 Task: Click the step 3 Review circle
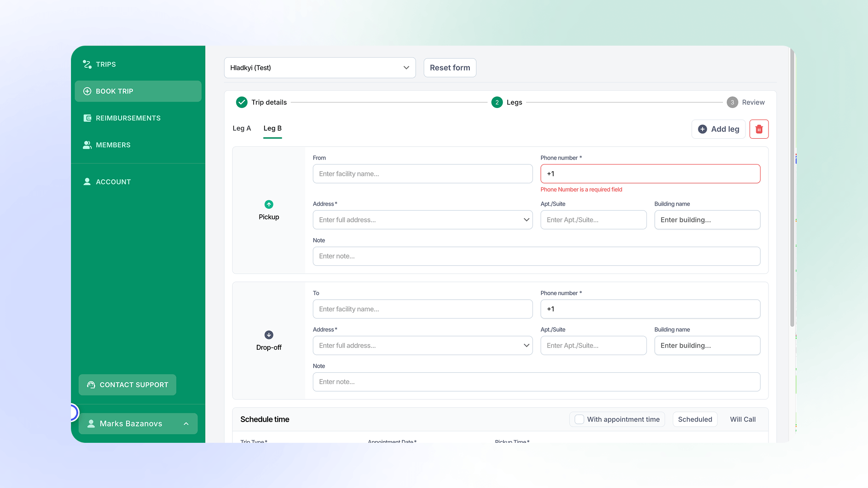tap(732, 102)
